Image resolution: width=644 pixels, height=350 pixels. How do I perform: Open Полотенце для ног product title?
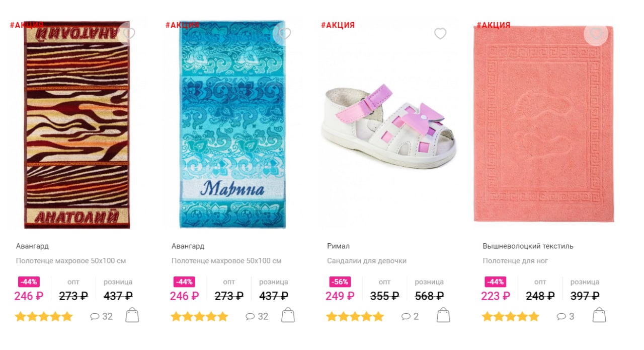pyautogui.click(x=515, y=261)
